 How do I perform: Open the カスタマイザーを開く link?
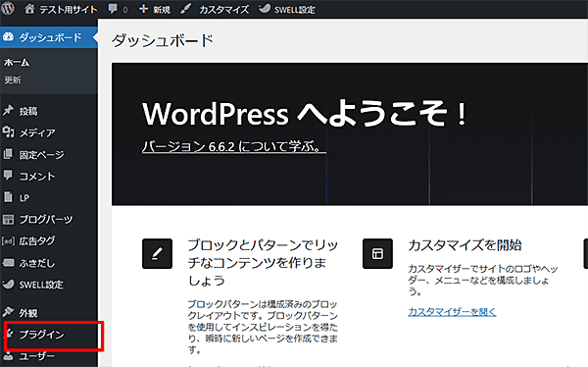[x=452, y=312]
